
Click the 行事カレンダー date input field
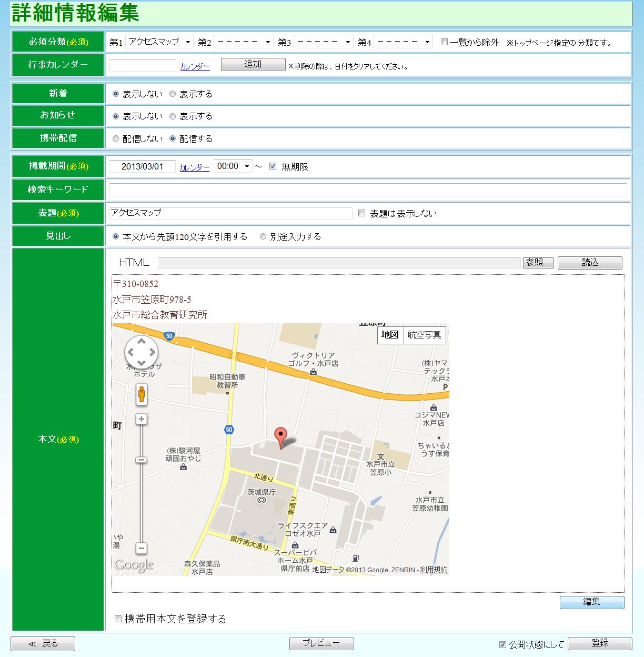point(143,65)
